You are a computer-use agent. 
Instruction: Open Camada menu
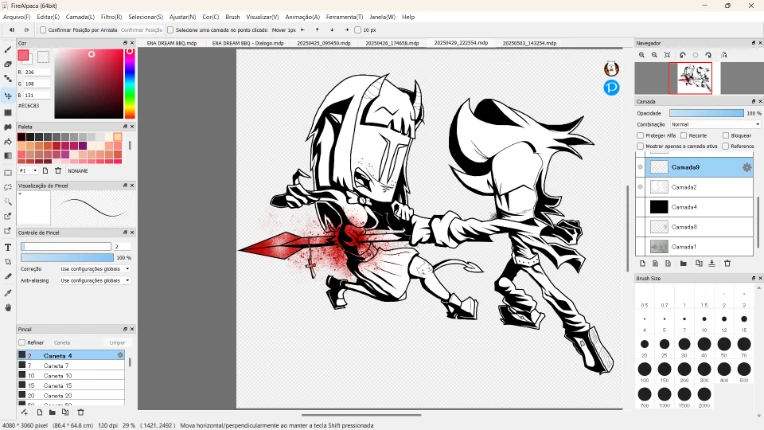tap(80, 17)
